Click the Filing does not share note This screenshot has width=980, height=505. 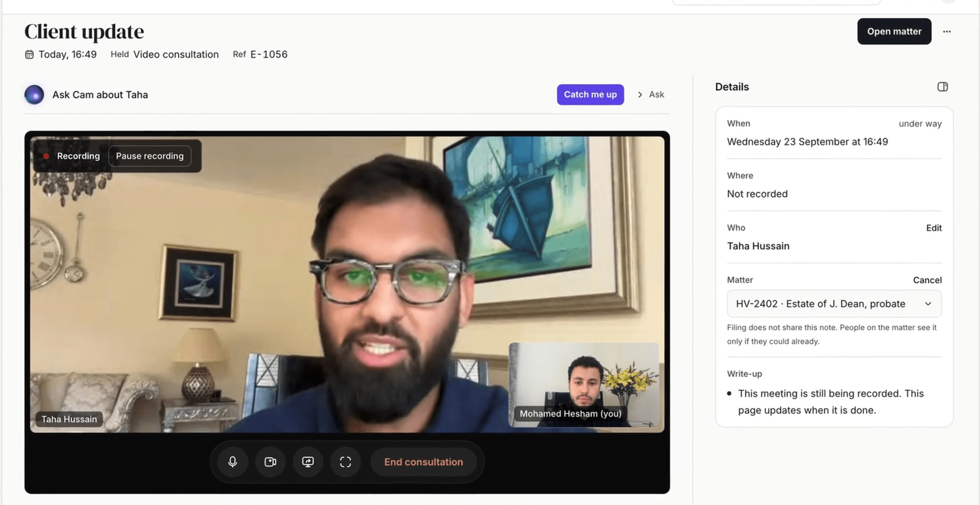coord(832,334)
